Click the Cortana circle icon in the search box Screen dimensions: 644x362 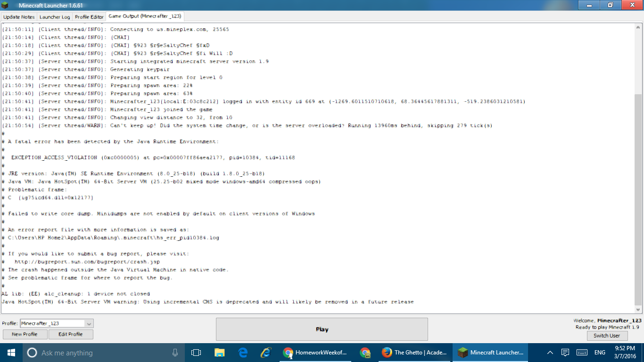tap(32, 353)
